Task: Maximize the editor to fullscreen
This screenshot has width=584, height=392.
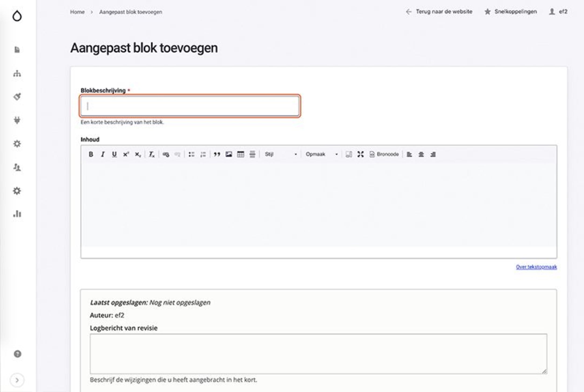Action: click(360, 154)
